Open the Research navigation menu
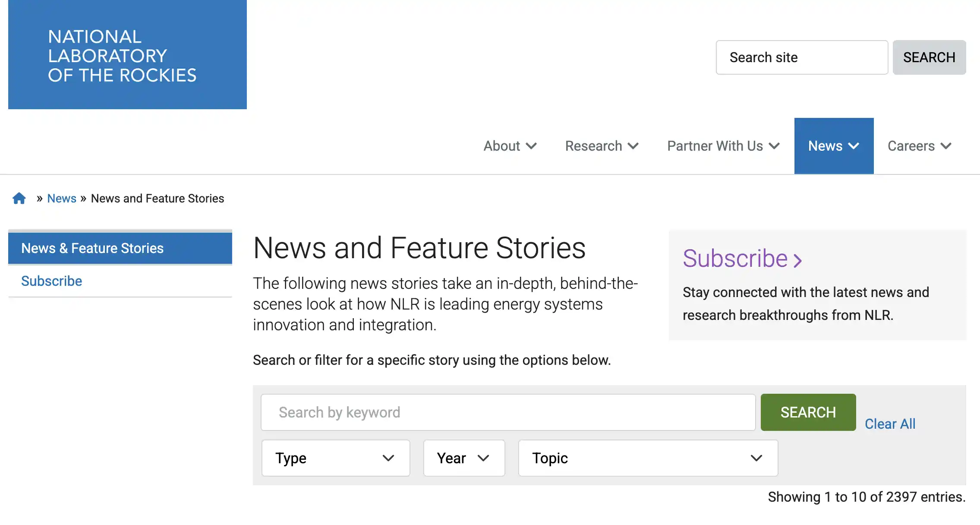The image size is (980, 525). click(x=594, y=146)
